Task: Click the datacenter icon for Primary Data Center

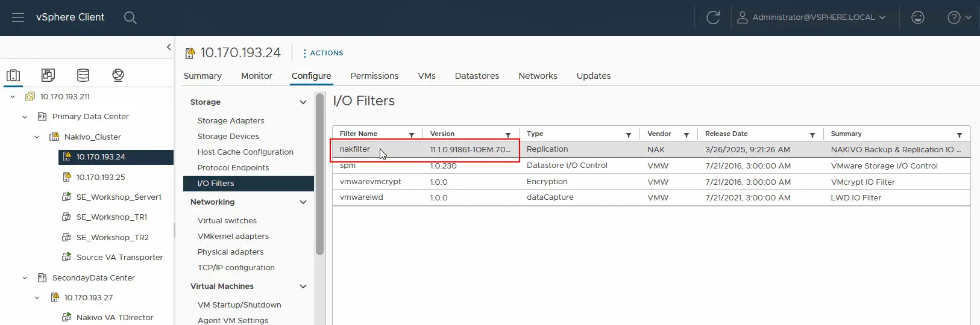Action: click(42, 116)
